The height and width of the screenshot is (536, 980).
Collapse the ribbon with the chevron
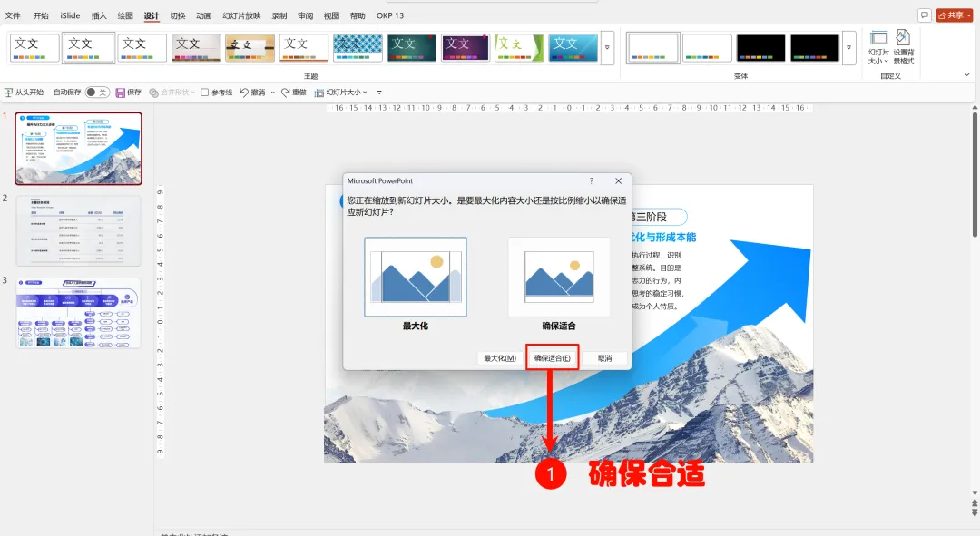pyautogui.click(x=967, y=75)
